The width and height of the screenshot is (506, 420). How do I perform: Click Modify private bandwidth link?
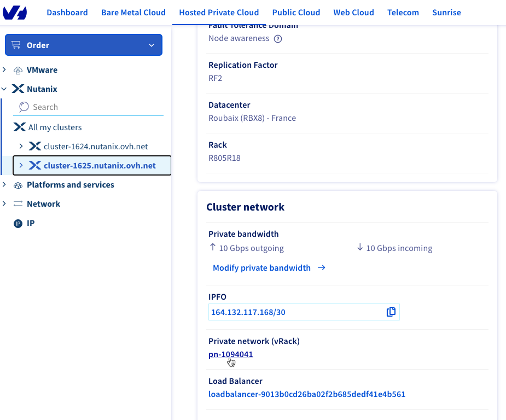pyautogui.click(x=261, y=268)
